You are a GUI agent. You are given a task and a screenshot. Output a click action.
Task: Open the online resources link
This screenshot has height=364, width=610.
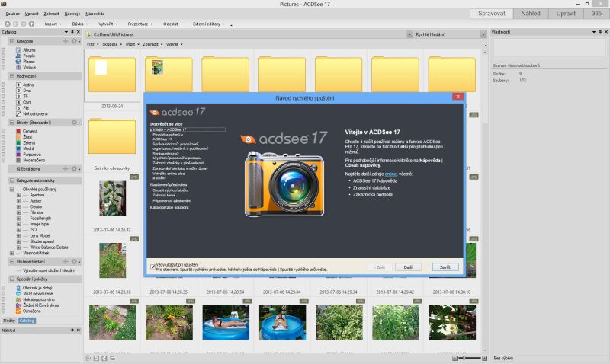pos(390,174)
